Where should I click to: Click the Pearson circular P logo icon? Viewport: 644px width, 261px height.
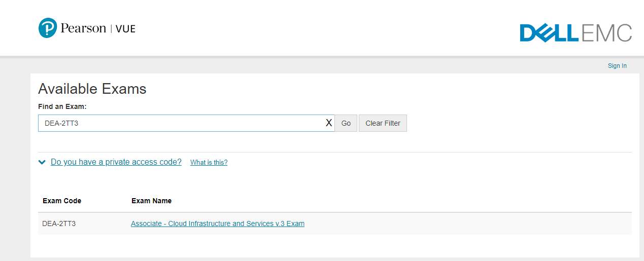(x=48, y=28)
